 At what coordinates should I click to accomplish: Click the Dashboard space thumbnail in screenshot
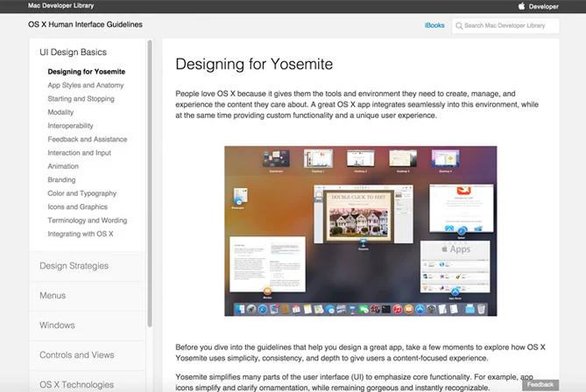click(x=276, y=159)
